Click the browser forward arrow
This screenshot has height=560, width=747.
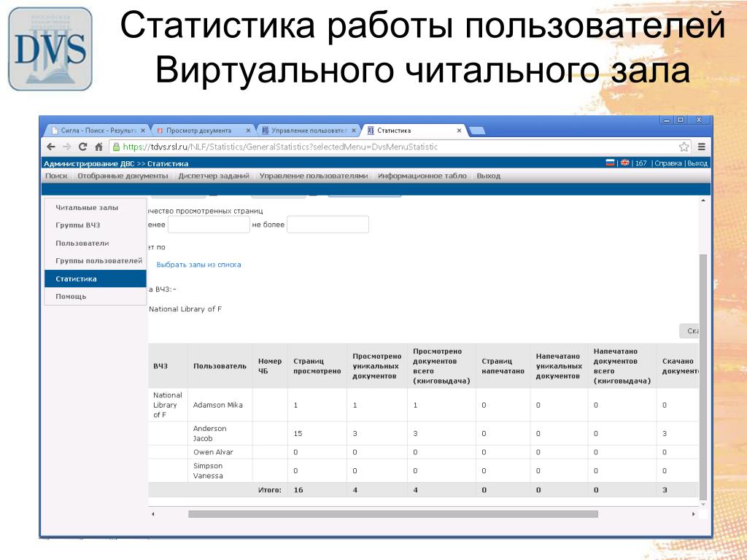(x=66, y=147)
